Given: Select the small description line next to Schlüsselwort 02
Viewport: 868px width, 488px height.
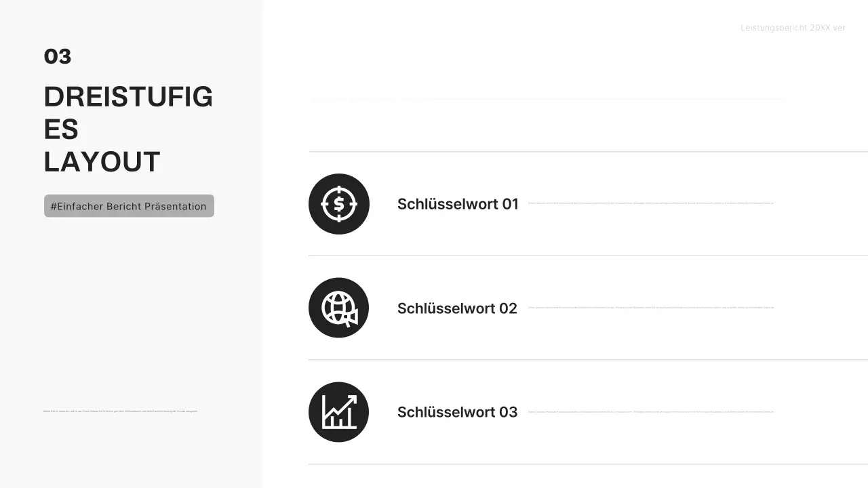Looking at the screenshot, I should tap(650, 308).
